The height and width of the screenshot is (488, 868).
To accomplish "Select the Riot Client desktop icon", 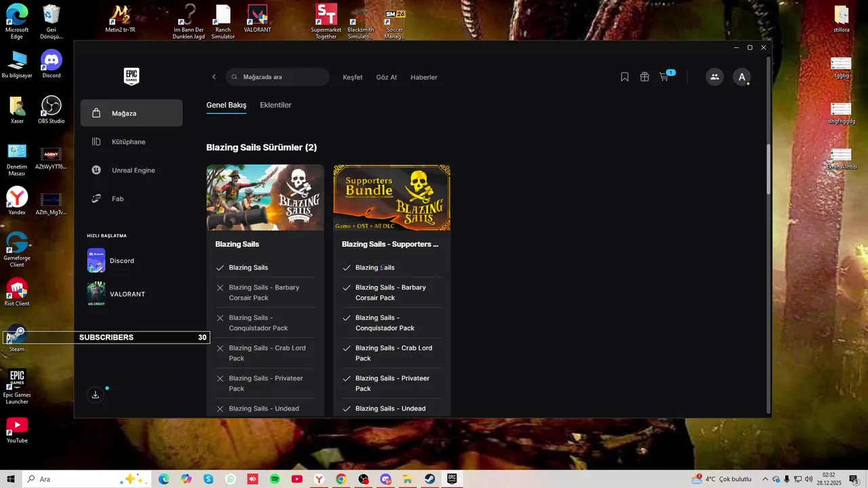I will 17,292.
